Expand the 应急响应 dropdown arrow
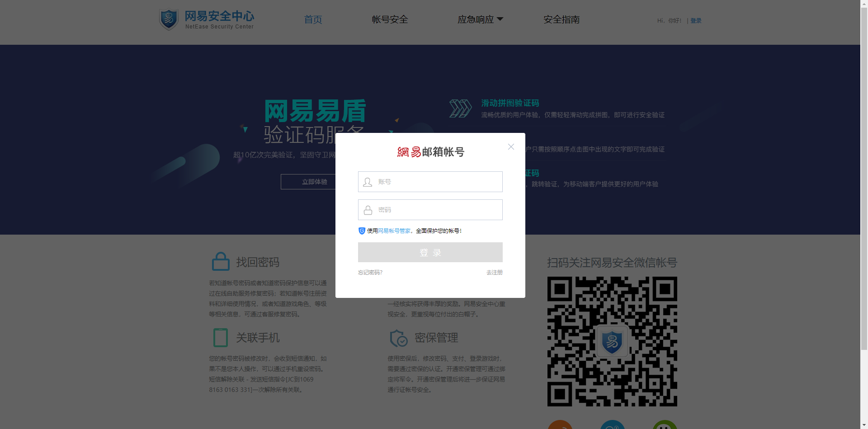The height and width of the screenshot is (429, 868). pos(500,19)
